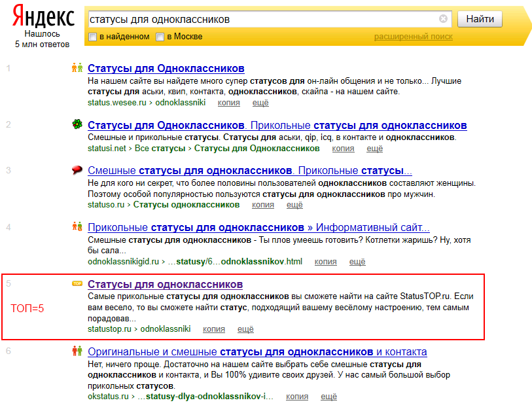
Task: Open 'Оригинальные и смешные статусы' result title
Action: click(257, 351)
